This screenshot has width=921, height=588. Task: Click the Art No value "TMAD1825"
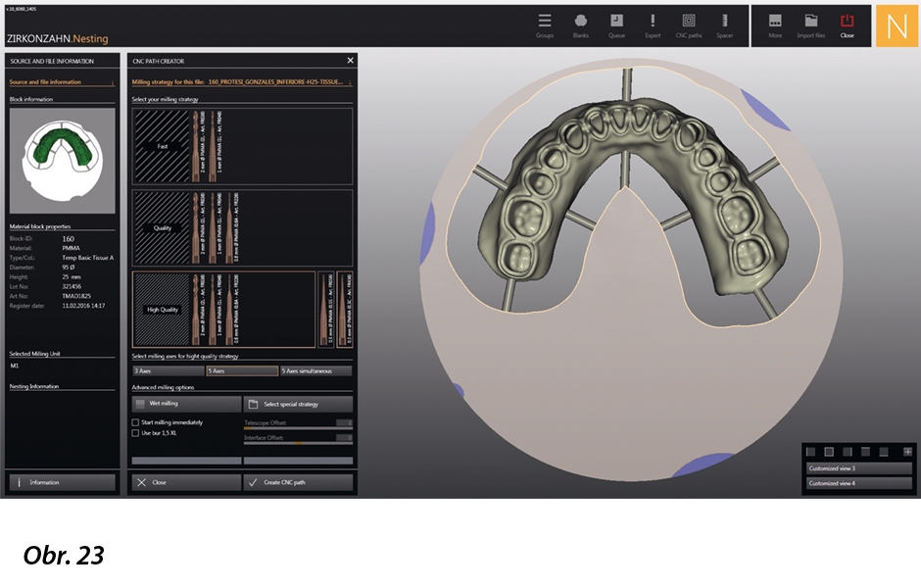[76, 296]
